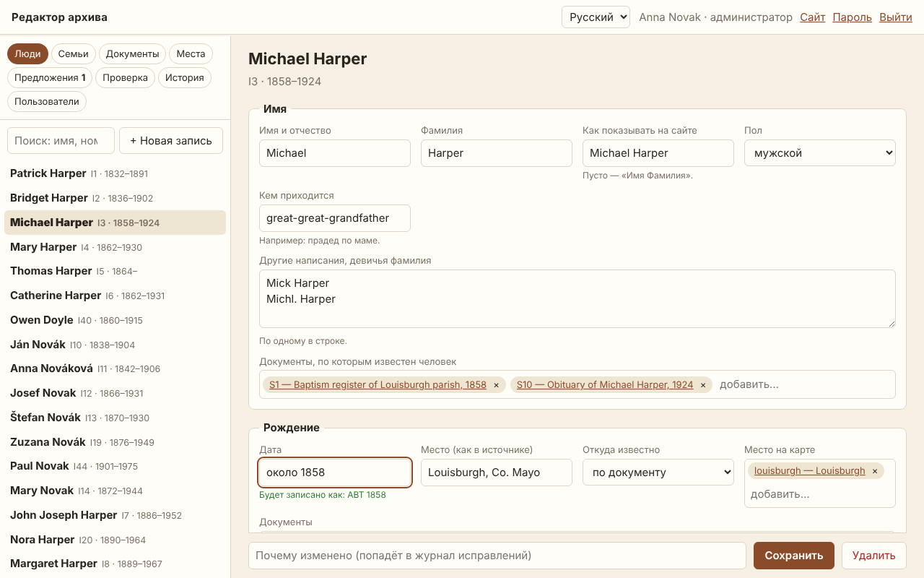Viewport: 924px width, 578px height.
Task: Open the language dropdown set to Русский
Action: tap(596, 17)
